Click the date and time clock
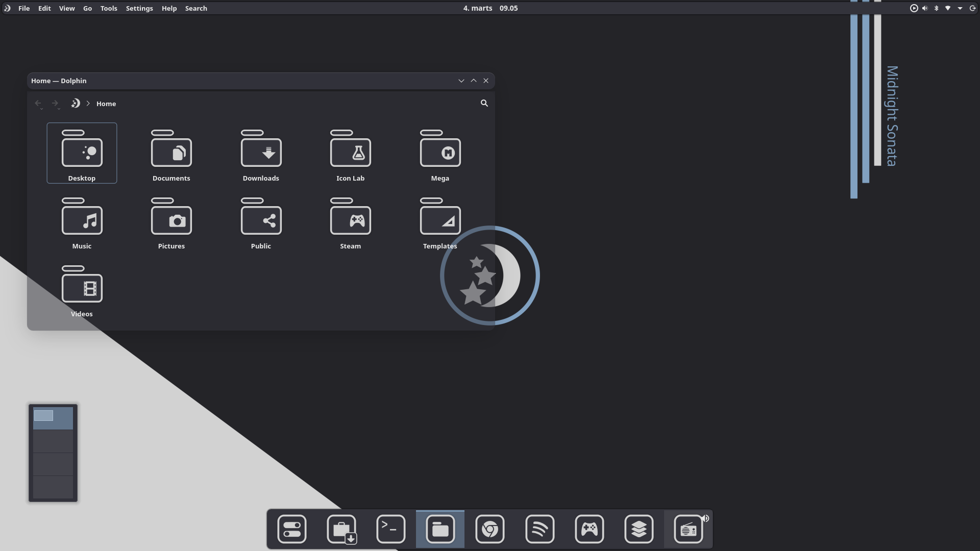This screenshot has width=980, height=551. (x=490, y=8)
